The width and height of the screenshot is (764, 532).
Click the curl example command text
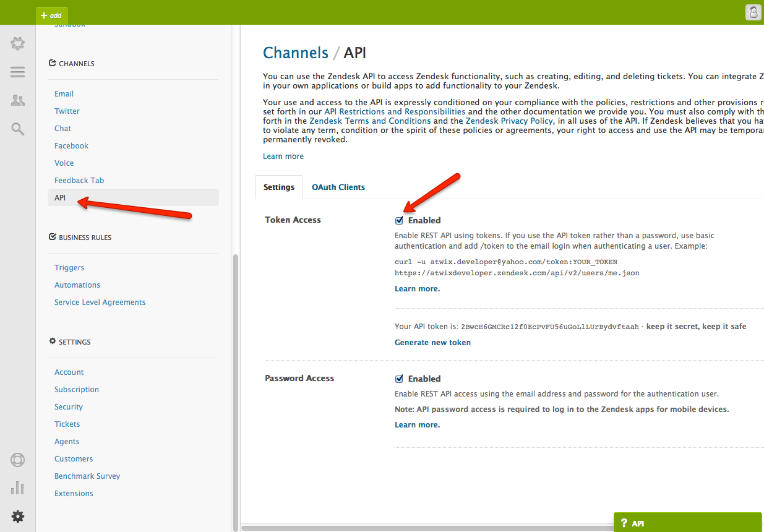point(517,267)
